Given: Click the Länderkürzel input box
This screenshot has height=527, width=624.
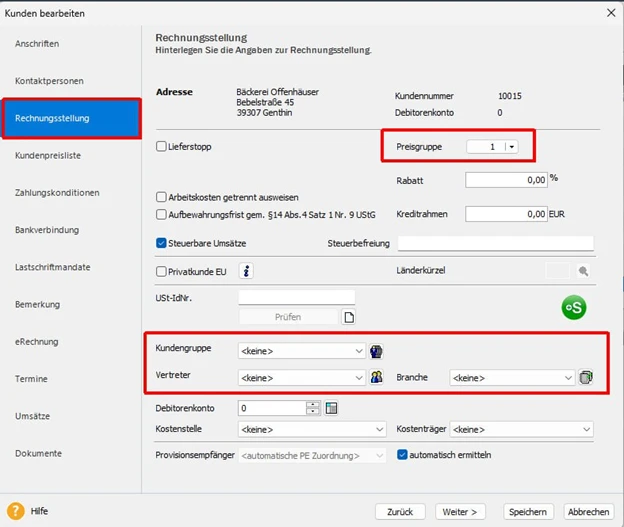Looking at the screenshot, I should click(x=558, y=271).
